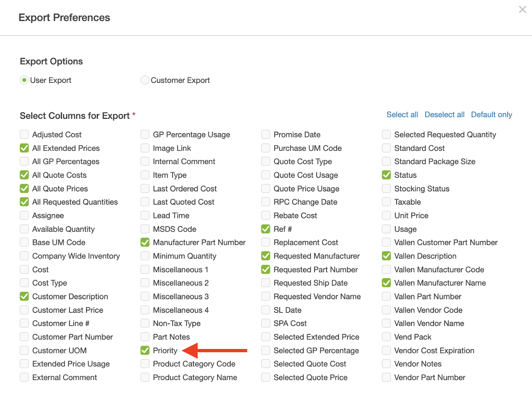Select the User Export radio option

tap(24, 80)
